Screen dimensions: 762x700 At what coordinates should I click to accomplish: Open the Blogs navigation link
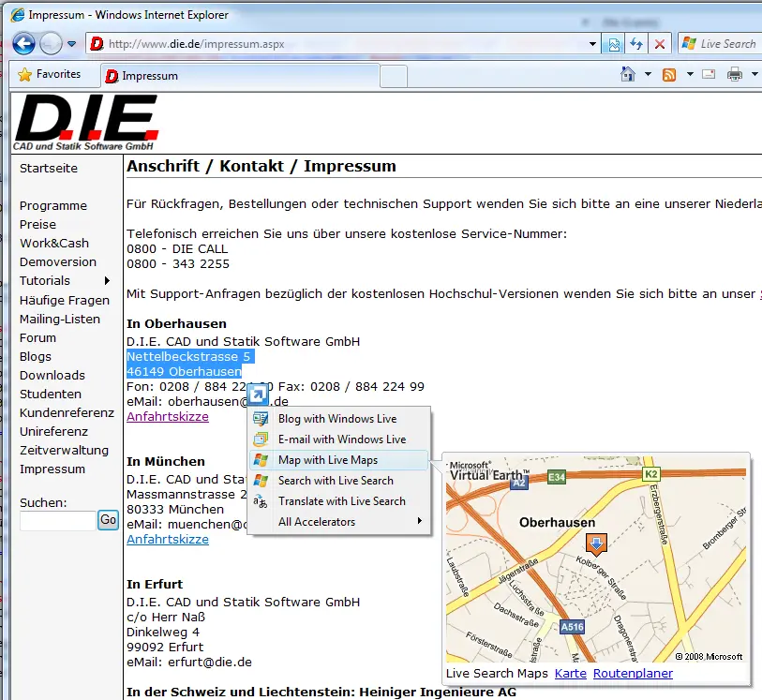pos(36,356)
